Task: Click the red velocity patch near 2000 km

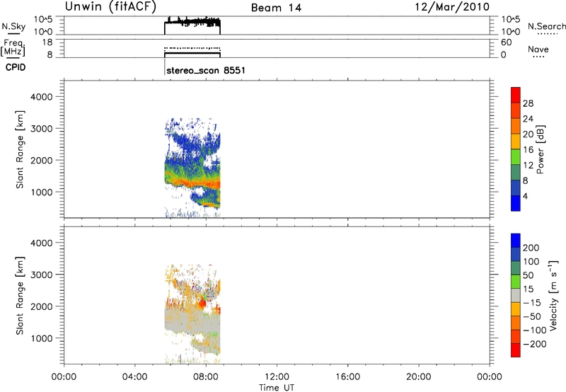Action: coord(202,304)
